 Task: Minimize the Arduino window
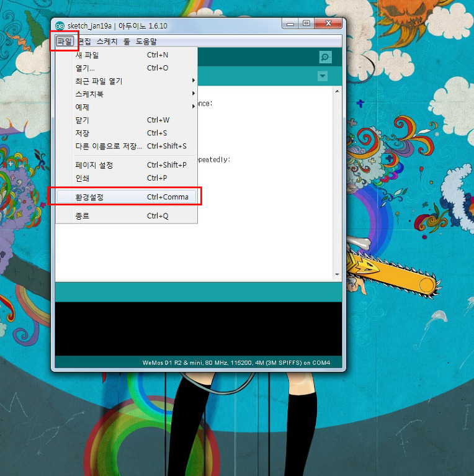(x=290, y=24)
